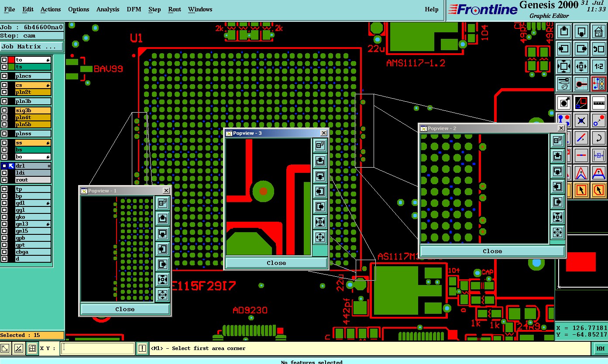The height and width of the screenshot is (364, 608).
Task: Open the Analysis menu
Action: pos(108,9)
